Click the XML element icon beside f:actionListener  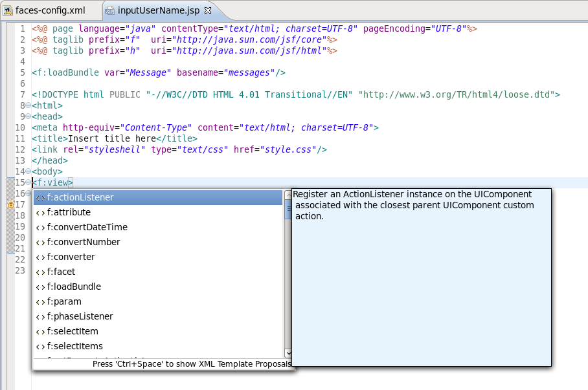(x=40, y=197)
